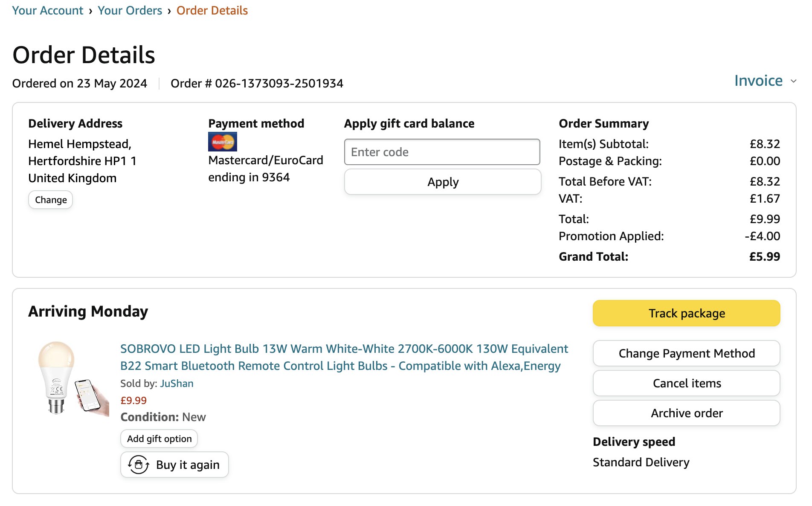Go to Your Account breadcrumb
The image size is (812, 506).
point(48,10)
